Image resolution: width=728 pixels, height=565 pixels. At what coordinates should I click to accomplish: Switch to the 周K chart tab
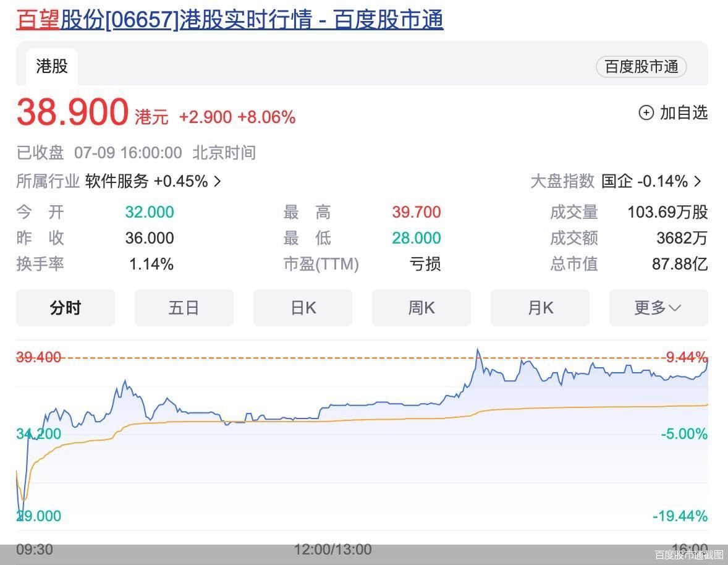point(421,308)
